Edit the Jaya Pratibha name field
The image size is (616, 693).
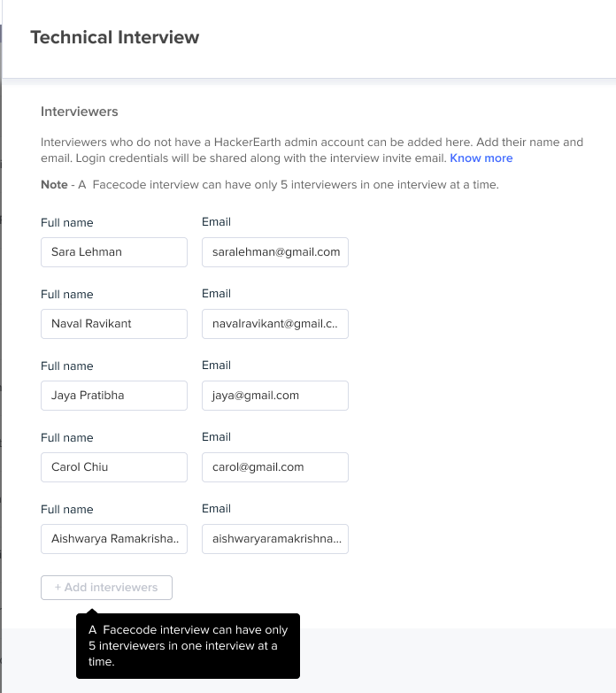coord(114,396)
